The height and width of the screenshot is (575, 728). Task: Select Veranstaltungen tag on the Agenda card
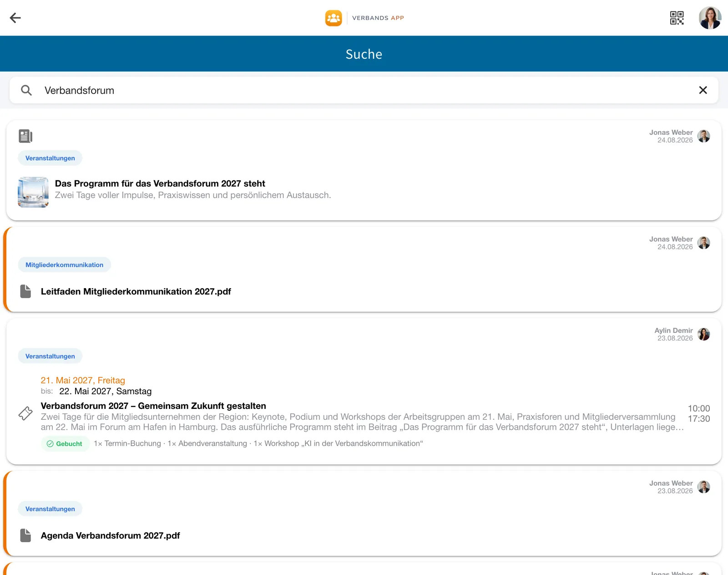pos(50,509)
